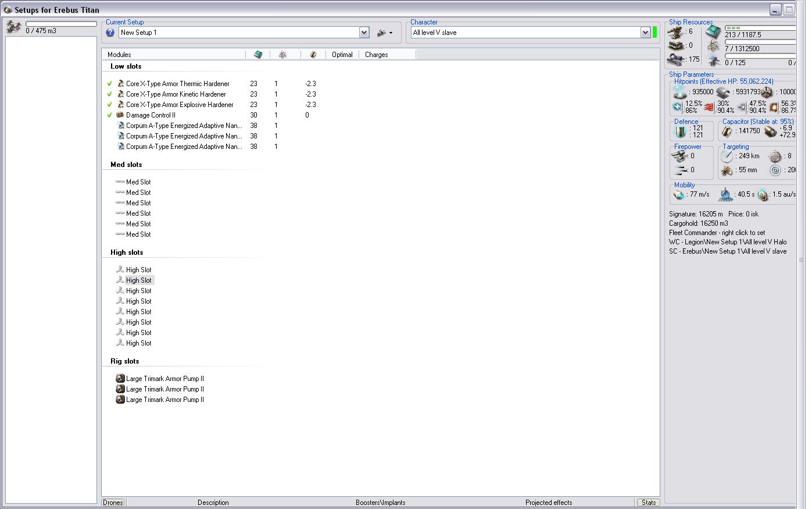Sort by the CPU column header icon
812x509 pixels.
[x=258, y=55]
